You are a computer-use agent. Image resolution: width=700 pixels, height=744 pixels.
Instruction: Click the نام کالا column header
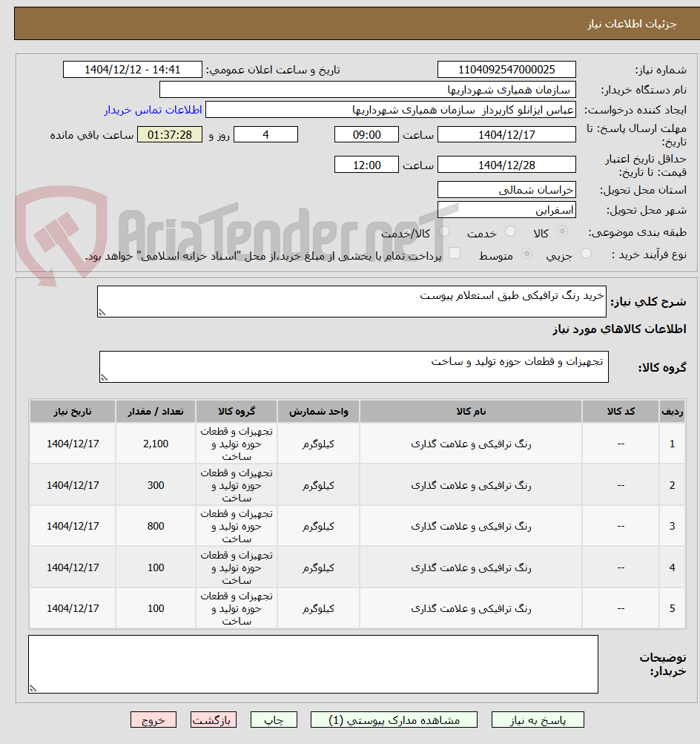pyautogui.click(x=471, y=412)
